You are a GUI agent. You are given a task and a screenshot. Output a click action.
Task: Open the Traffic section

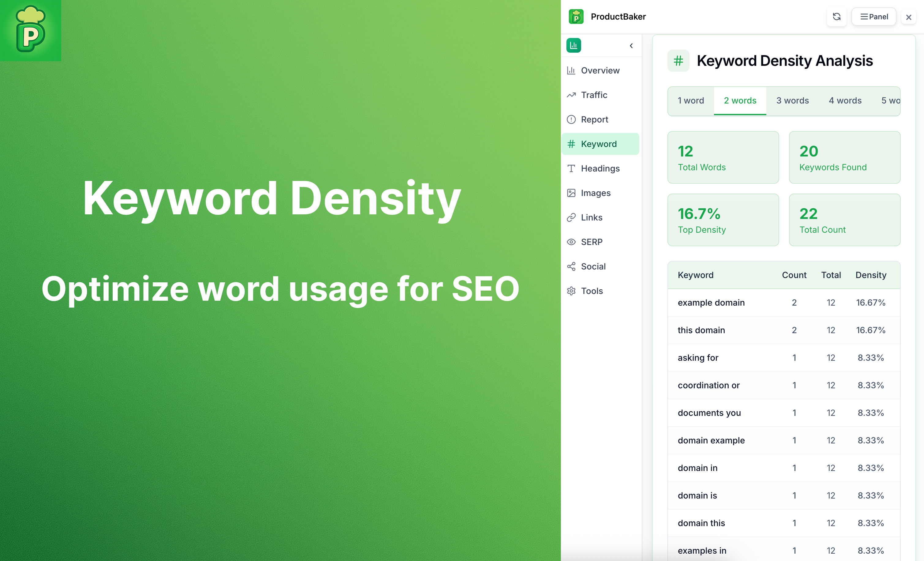[600, 95]
